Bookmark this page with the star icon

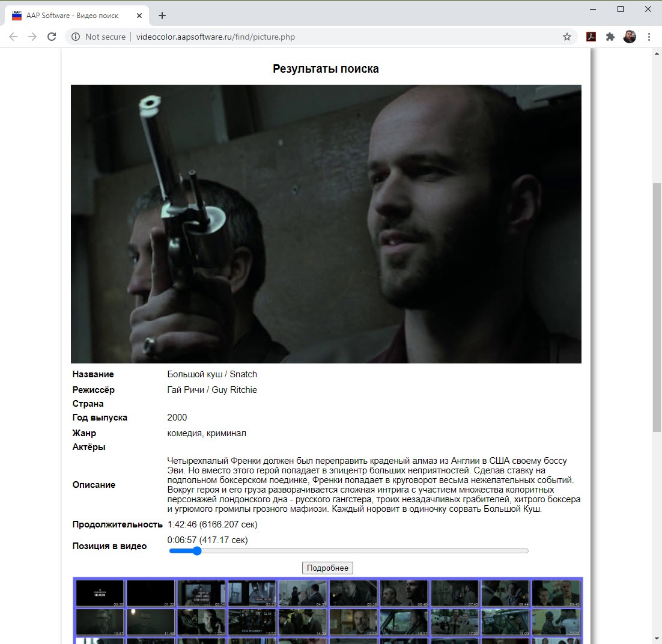point(566,37)
